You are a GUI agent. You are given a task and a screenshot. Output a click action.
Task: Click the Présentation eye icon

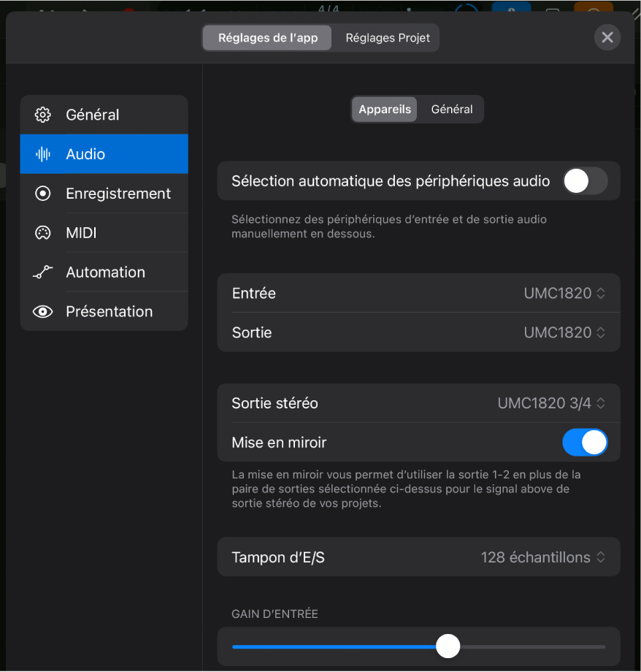[42, 311]
